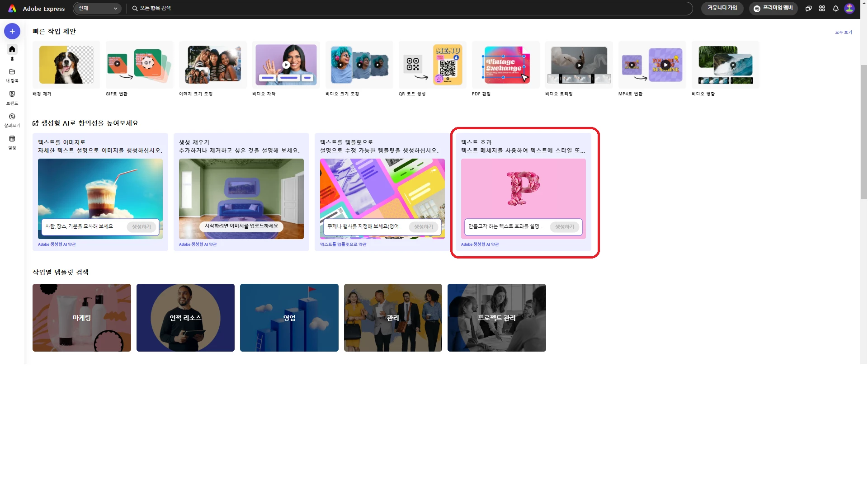Open the 내 항목 folder icon
This screenshot has width=868, height=489.
click(x=12, y=72)
